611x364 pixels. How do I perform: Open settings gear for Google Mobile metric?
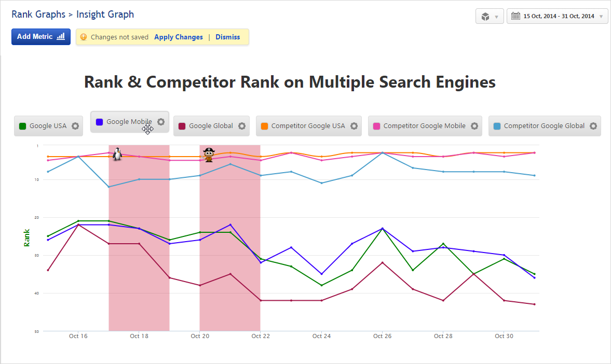[161, 122]
